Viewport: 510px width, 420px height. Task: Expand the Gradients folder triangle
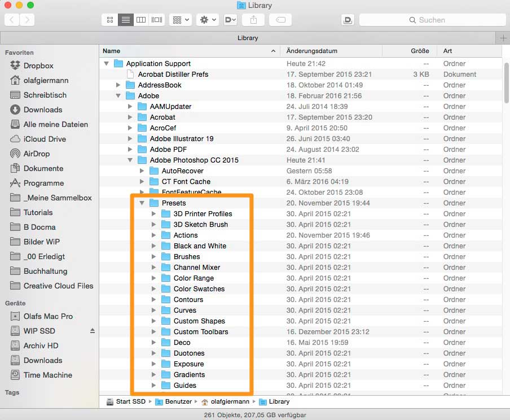click(154, 375)
